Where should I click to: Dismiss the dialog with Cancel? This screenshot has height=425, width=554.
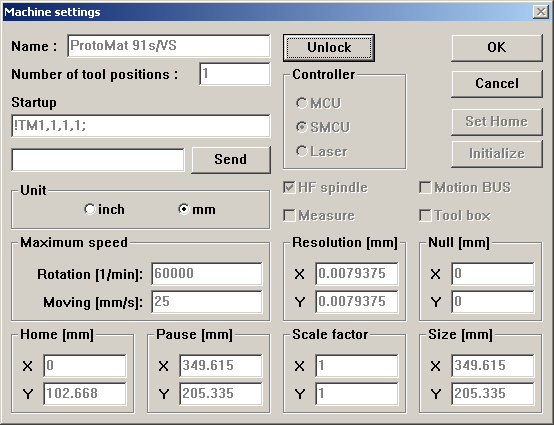[x=497, y=84]
